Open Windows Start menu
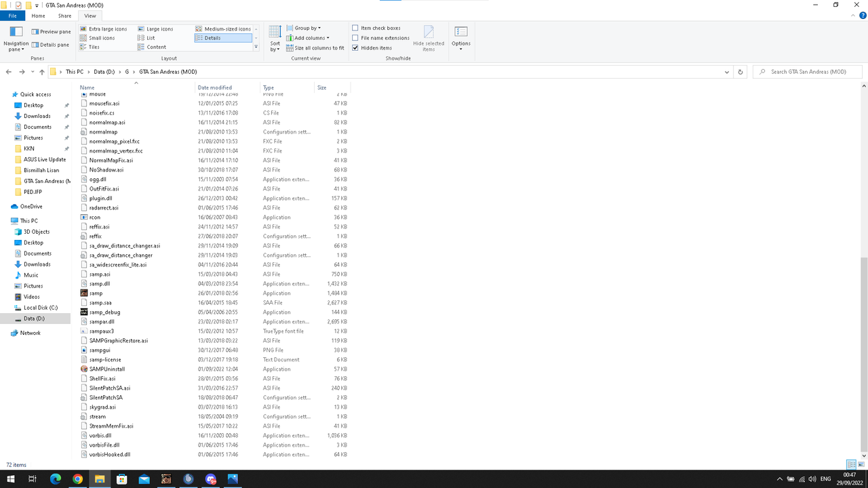868x488 pixels. (11, 479)
